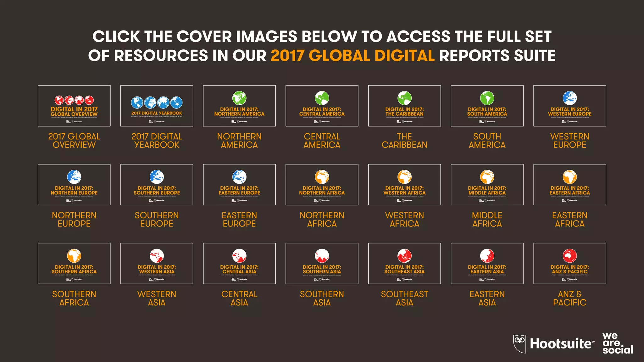Open the Northern Europe report cover

tap(74, 185)
